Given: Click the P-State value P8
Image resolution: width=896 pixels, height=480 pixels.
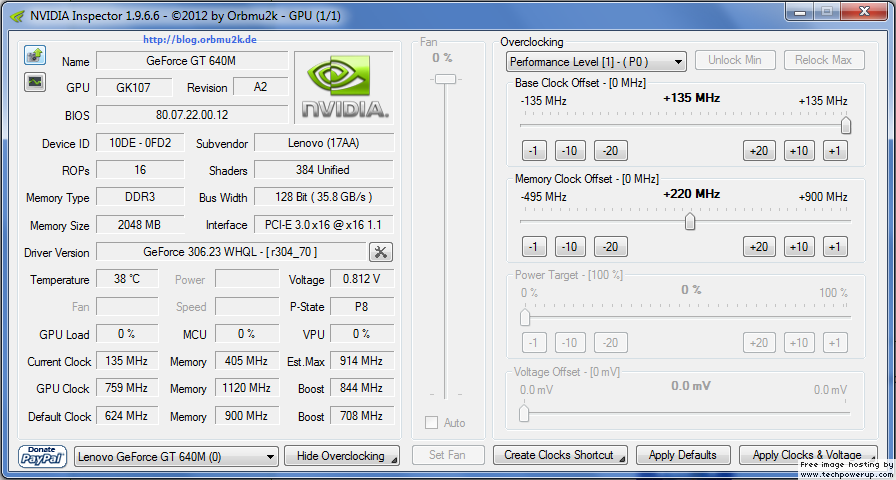Looking at the screenshot, I should coord(362,307).
